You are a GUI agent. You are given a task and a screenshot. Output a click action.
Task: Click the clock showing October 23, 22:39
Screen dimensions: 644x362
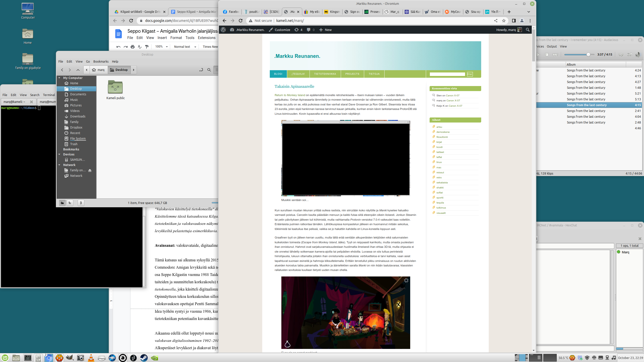coord(630,358)
